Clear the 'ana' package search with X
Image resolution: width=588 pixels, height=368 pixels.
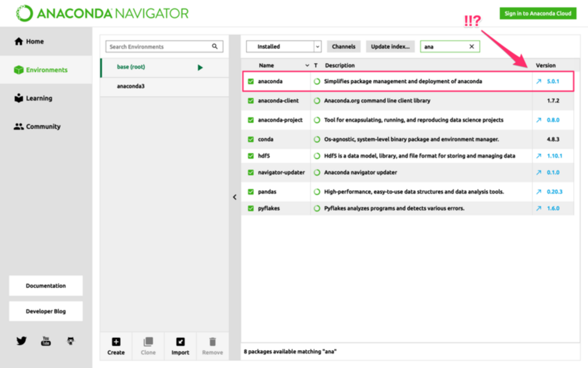click(x=472, y=47)
